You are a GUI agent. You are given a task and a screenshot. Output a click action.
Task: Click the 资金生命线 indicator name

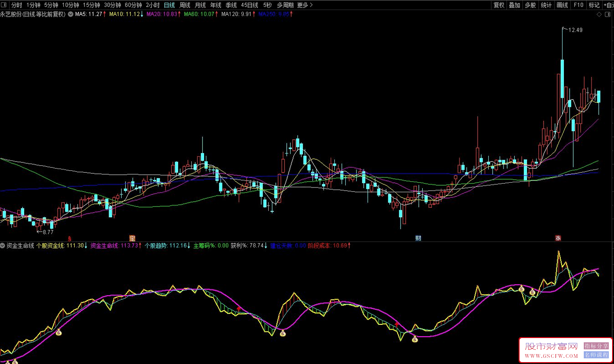pos(20,245)
